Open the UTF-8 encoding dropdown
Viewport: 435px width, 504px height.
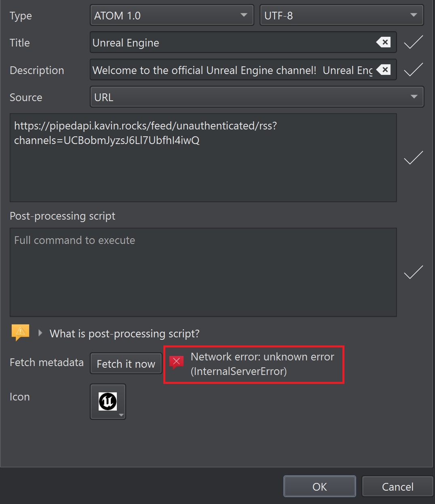tap(413, 15)
